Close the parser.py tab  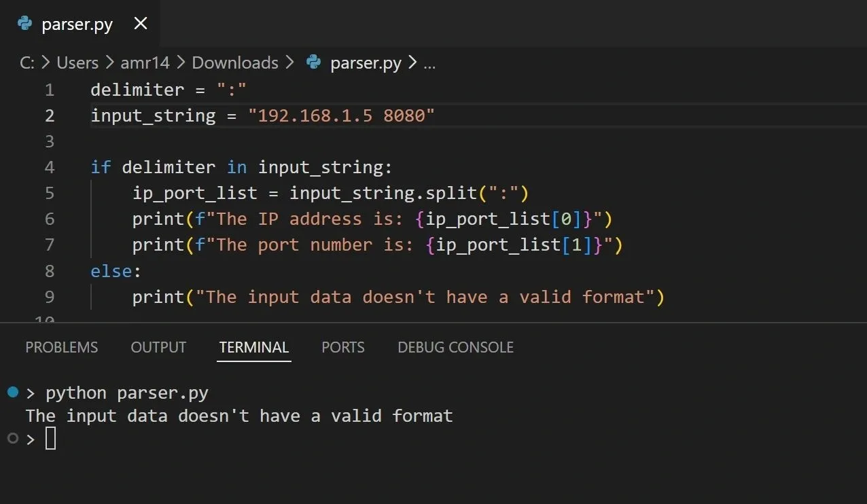[x=140, y=24]
